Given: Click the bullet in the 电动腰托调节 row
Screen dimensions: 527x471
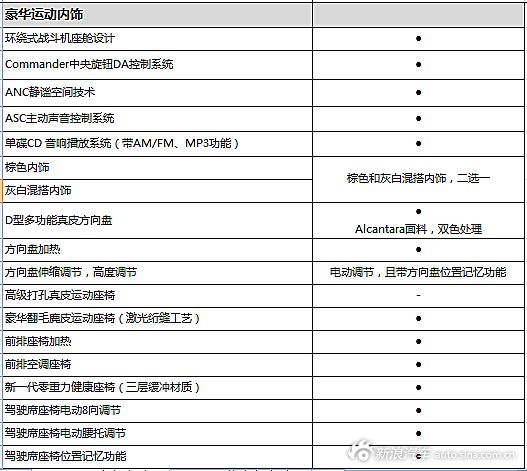Looking at the screenshot, I should (418, 434).
